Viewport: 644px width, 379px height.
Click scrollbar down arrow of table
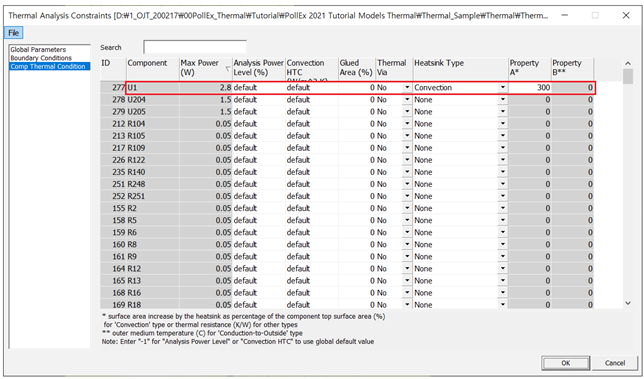tap(628, 303)
